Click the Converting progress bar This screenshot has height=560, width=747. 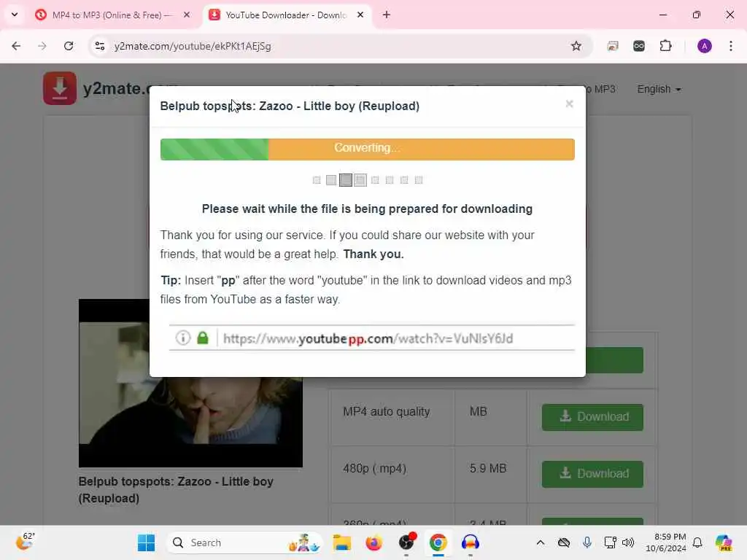click(368, 149)
